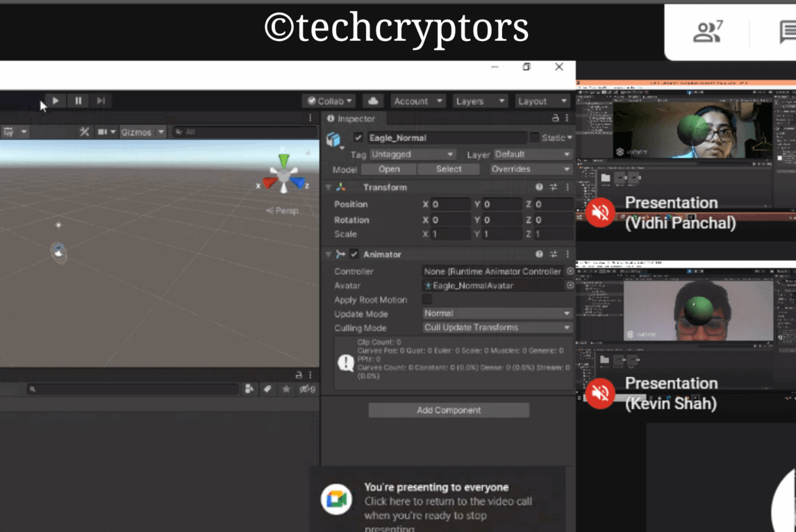Open Animator component options menu
The height and width of the screenshot is (532, 796).
click(x=567, y=253)
